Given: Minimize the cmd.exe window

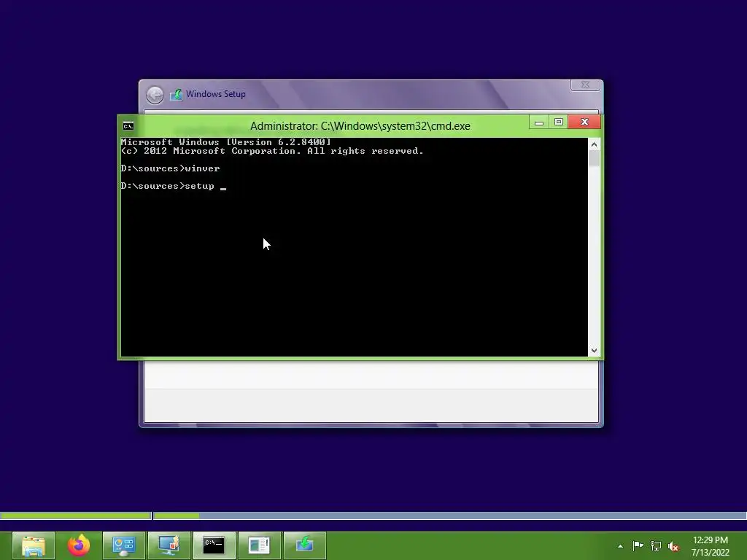Looking at the screenshot, I should point(539,122).
